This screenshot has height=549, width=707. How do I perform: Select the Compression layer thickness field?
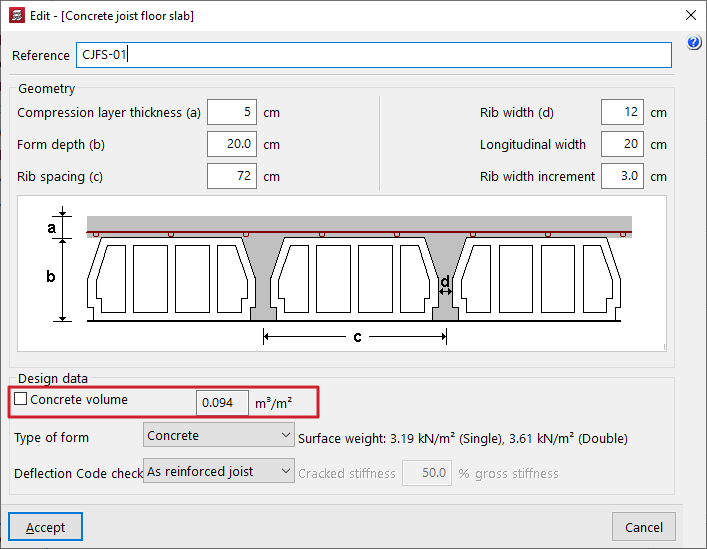pyautogui.click(x=232, y=113)
